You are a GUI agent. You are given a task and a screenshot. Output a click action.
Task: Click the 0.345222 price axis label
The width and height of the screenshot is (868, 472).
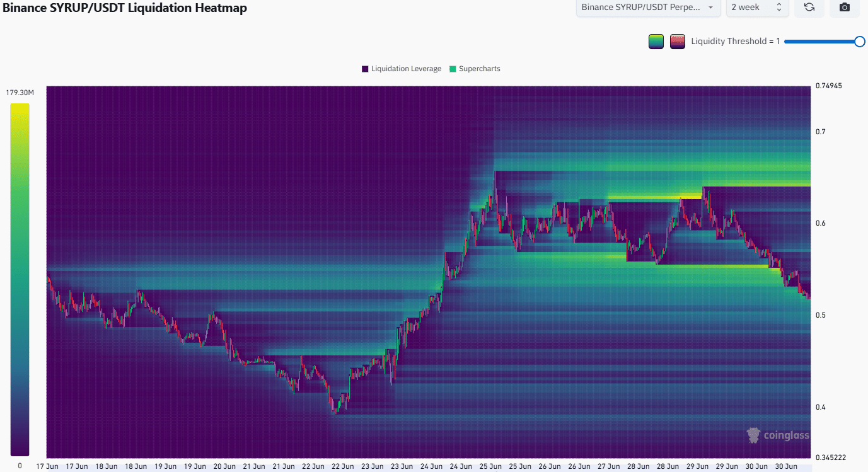(x=830, y=458)
